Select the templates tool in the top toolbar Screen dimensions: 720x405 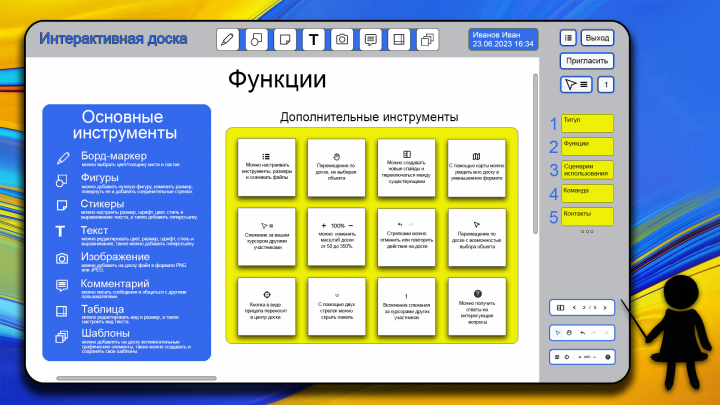point(428,39)
